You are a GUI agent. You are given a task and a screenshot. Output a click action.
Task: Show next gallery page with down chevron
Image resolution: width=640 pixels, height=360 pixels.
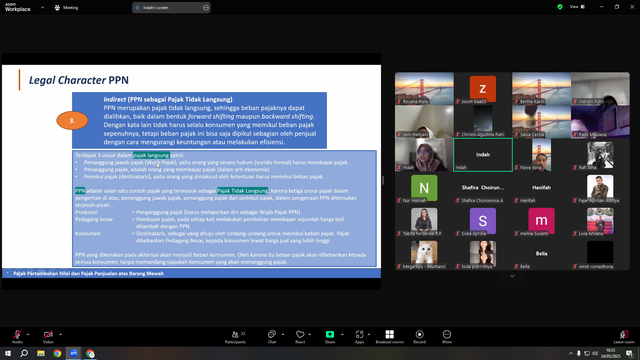point(512,276)
